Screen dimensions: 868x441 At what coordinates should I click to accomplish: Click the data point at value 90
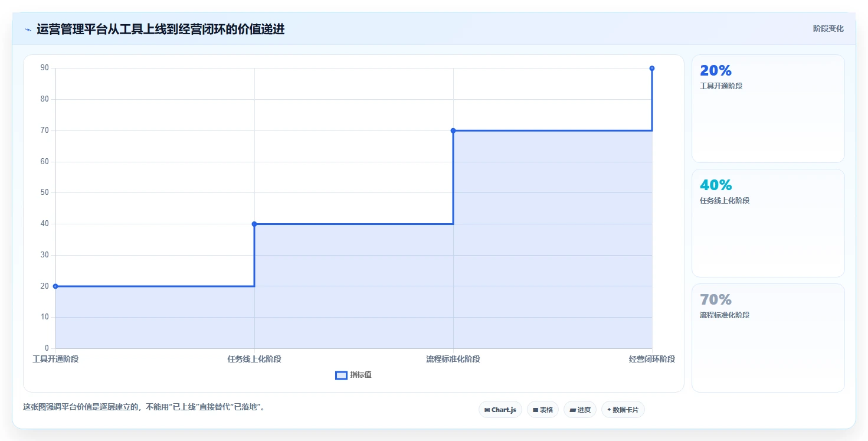point(652,68)
